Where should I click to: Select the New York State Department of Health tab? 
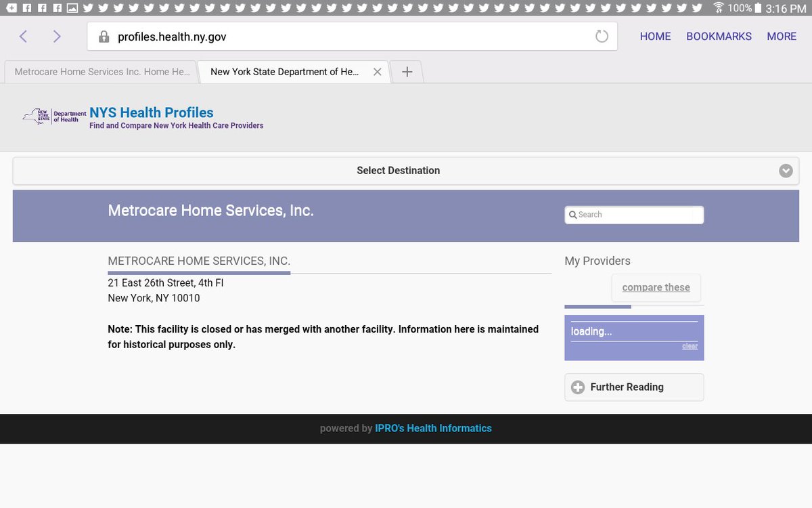(x=284, y=72)
